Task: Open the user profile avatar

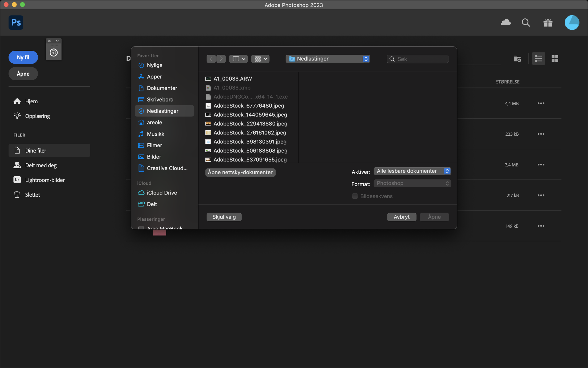Action: coord(572,22)
